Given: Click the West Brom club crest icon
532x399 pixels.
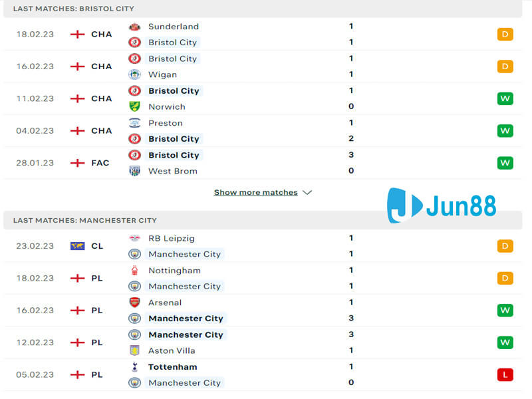Looking at the screenshot, I should click(x=134, y=171).
